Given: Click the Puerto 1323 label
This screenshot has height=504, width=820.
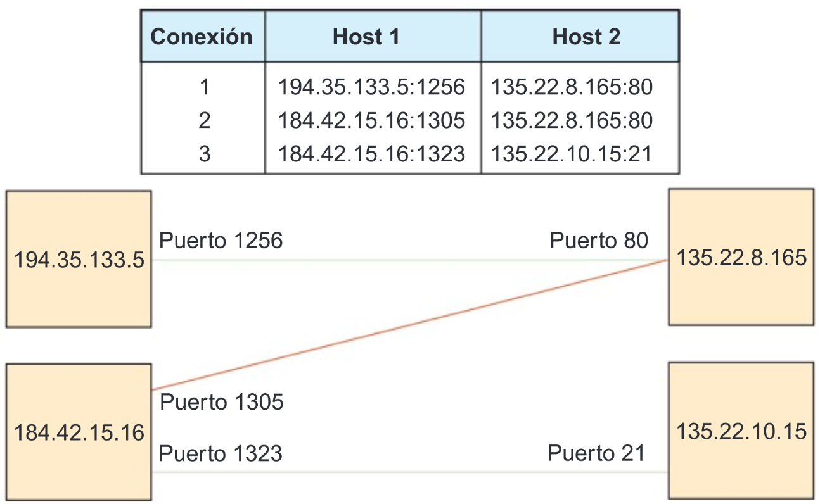Looking at the screenshot, I should (x=221, y=454).
